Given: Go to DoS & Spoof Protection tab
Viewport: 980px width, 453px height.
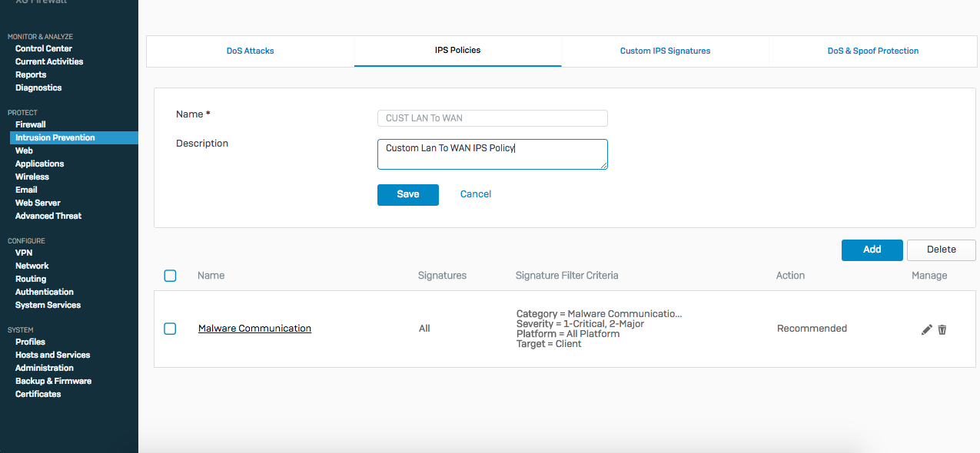Looking at the screenshot, I should point(873,51).
